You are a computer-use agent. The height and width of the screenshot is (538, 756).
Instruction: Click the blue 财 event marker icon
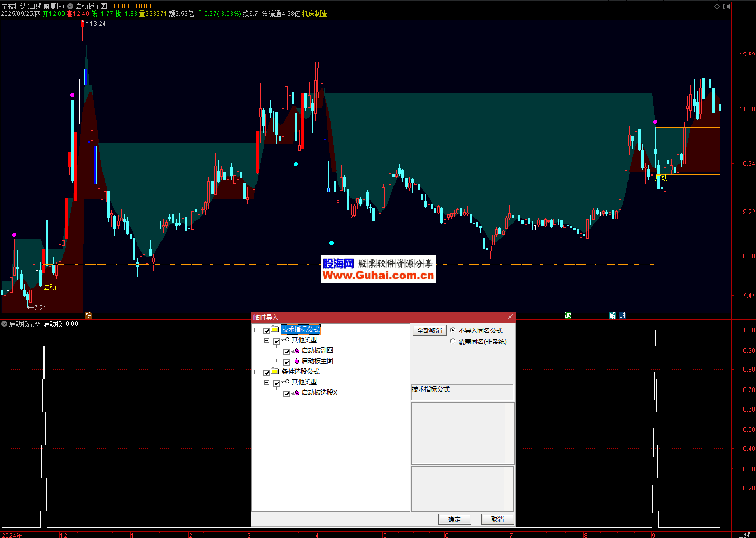pyautogui.click(x=622, y=315)
